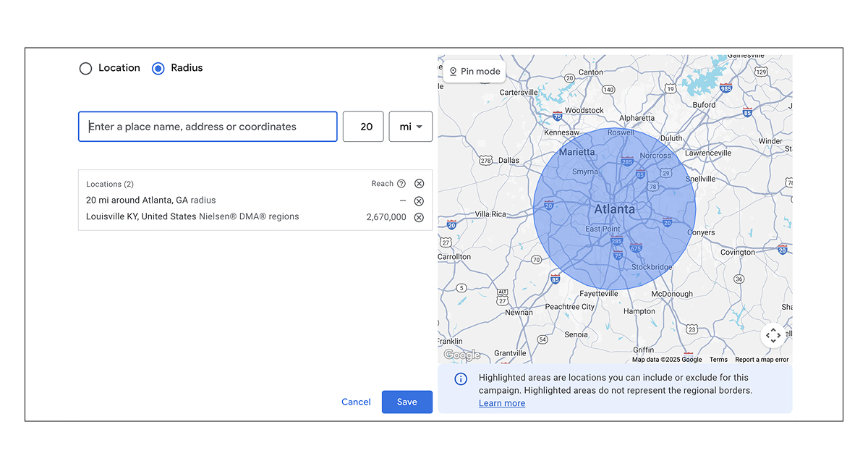
Task: Click the Google logo on the map
Action: (461, 355)
